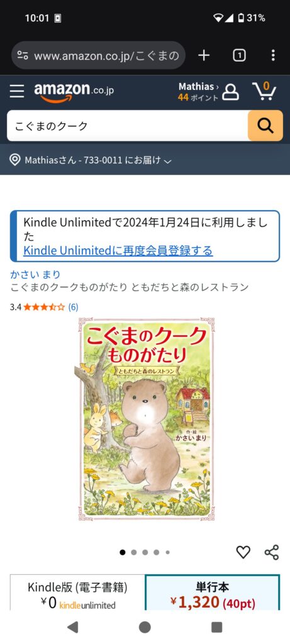Select the Kindle版 (電子書籍) format tab
Image resolution: width=290 pixels, height=644 pixels.
pos(77,592)
